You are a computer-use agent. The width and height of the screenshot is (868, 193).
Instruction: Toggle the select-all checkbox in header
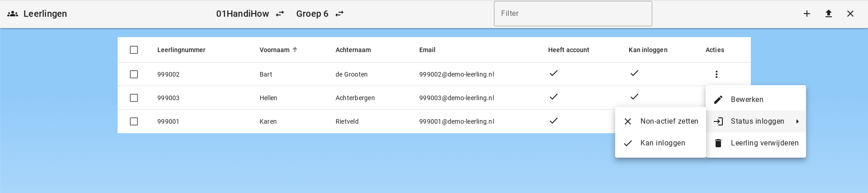coord(134,50)
